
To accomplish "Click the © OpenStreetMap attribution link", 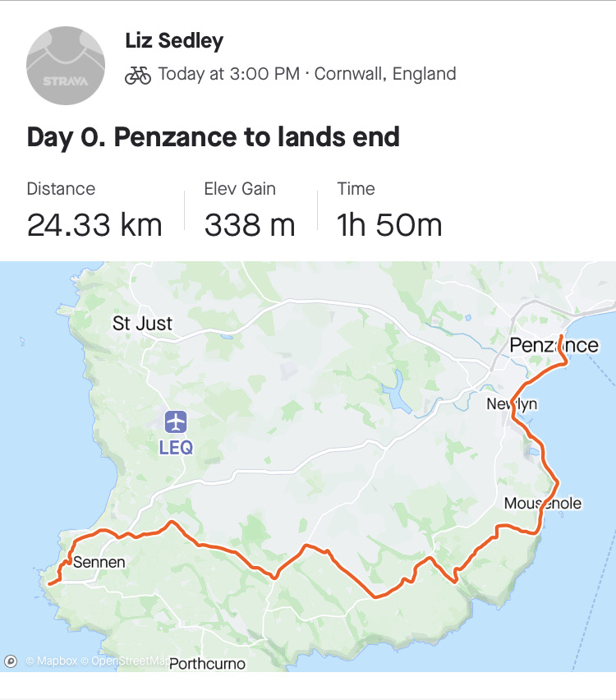I will pos(126,661).
